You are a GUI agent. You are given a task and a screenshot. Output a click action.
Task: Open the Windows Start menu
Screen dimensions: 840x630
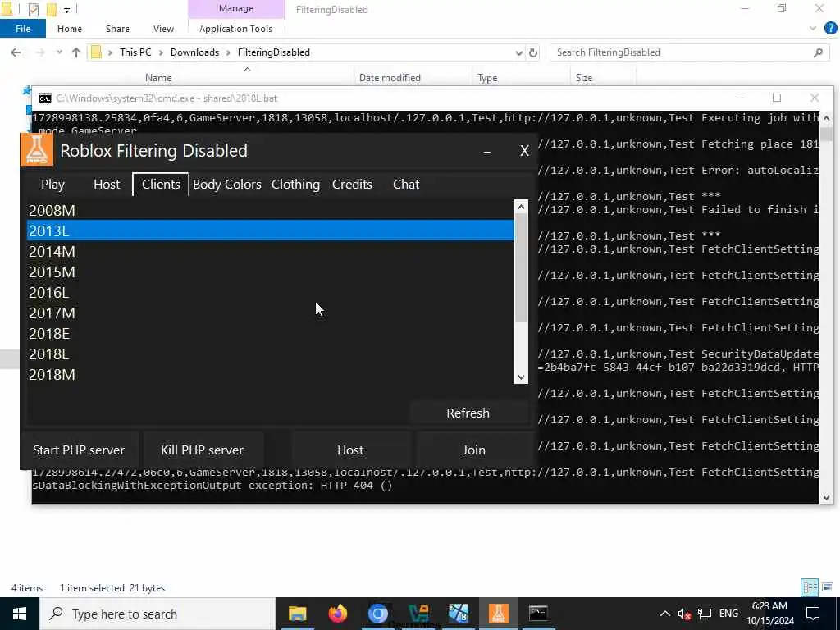click(x=20, y=614)
